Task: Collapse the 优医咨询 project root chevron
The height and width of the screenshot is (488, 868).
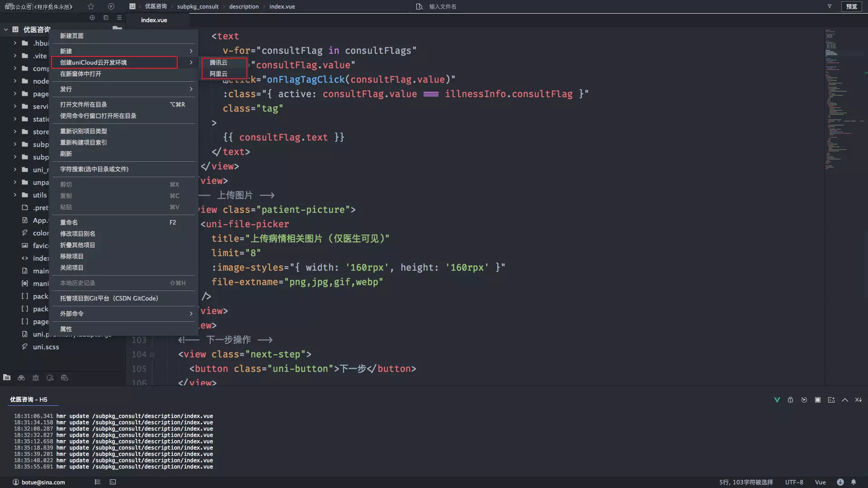Action: tap(6, 29)
